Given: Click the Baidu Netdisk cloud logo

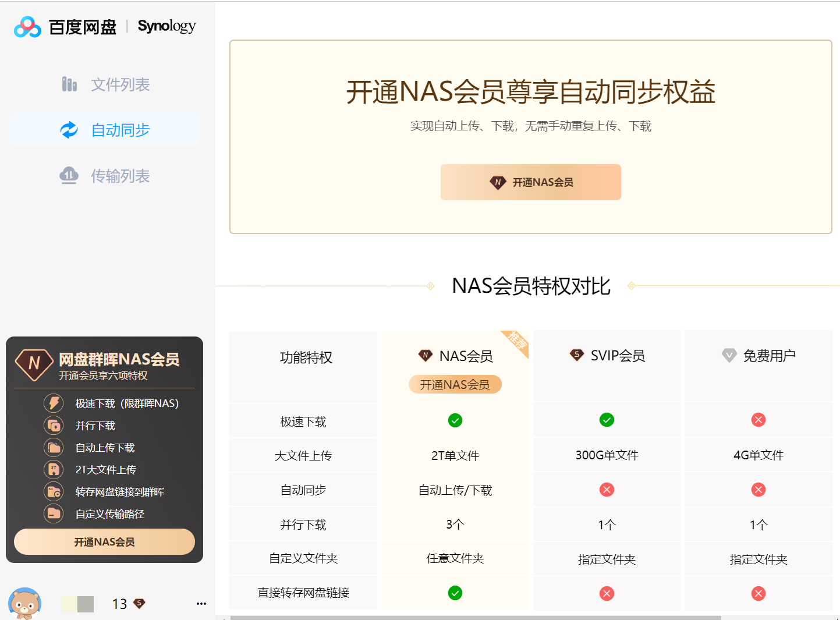Looking at the screenshot, I should click(x=27, y=27).
